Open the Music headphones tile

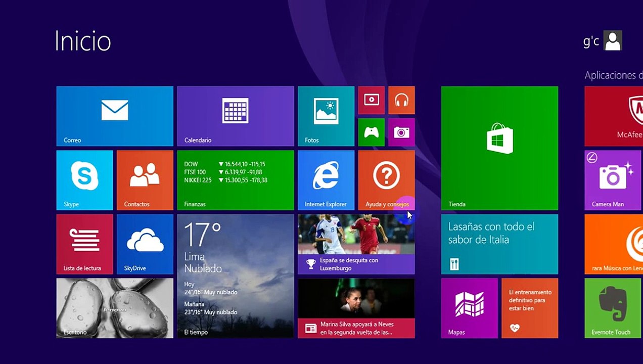(x=402, y=100)
